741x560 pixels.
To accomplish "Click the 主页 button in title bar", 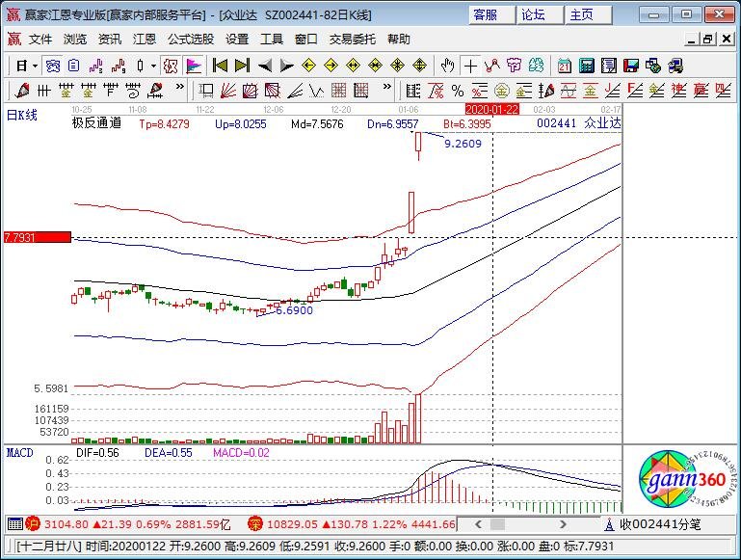I will [x=589, y=15].
